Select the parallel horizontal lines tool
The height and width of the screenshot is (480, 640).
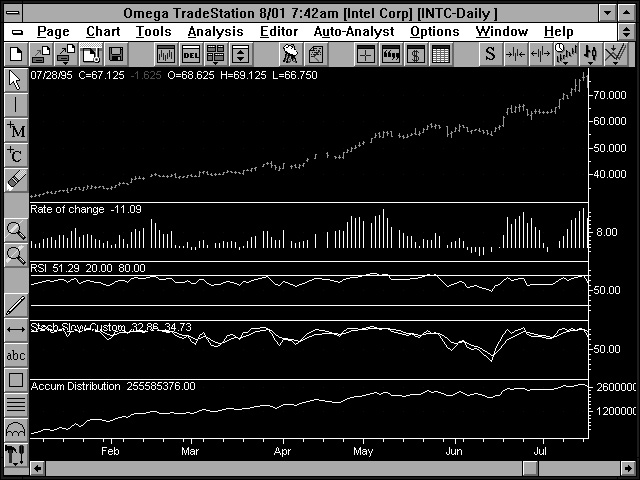(x=15, y=405)
